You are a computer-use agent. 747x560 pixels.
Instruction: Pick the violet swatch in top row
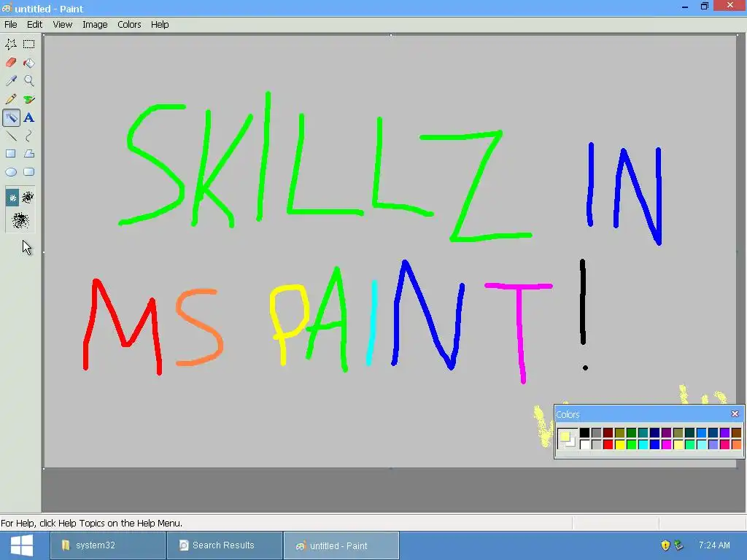pyautogui.click(x=724, y=433)
